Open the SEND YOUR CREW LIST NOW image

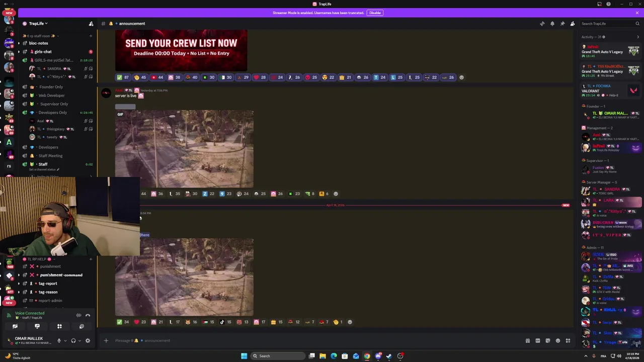point(181,50)
